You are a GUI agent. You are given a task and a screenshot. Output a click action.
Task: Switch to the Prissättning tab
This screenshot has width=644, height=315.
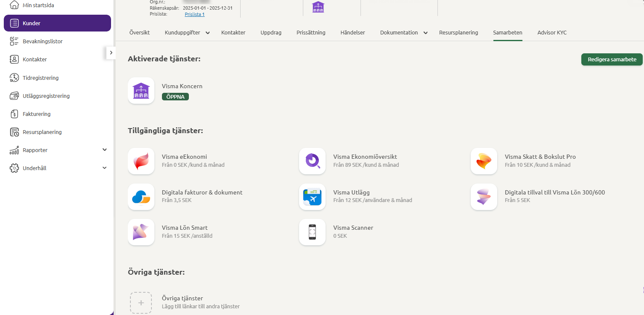[311, 32]
